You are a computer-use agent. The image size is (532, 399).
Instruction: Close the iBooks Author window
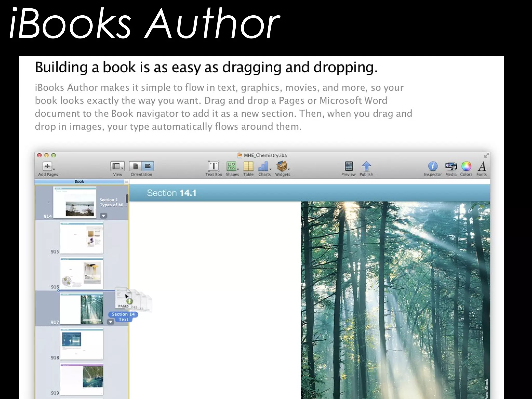pos(39,155)
